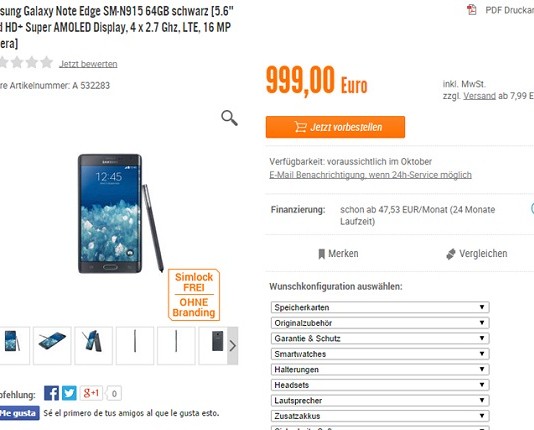Click the Google +1 icon

(91, 393)
